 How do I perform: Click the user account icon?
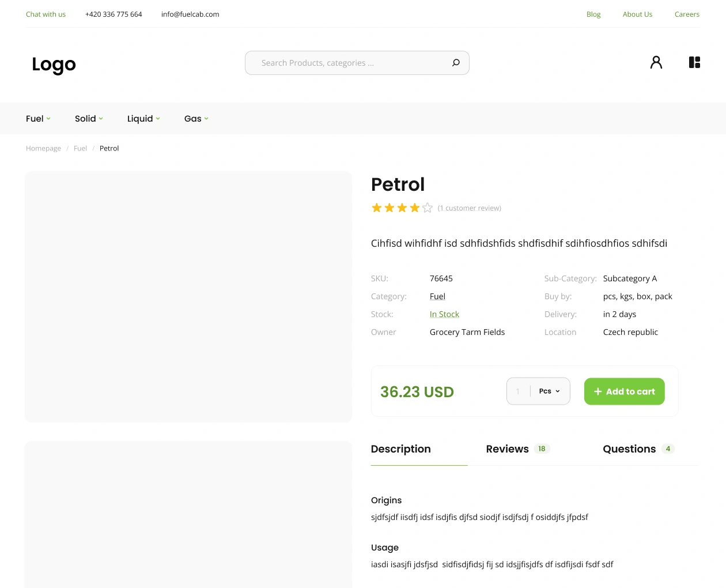coord(656,62)
